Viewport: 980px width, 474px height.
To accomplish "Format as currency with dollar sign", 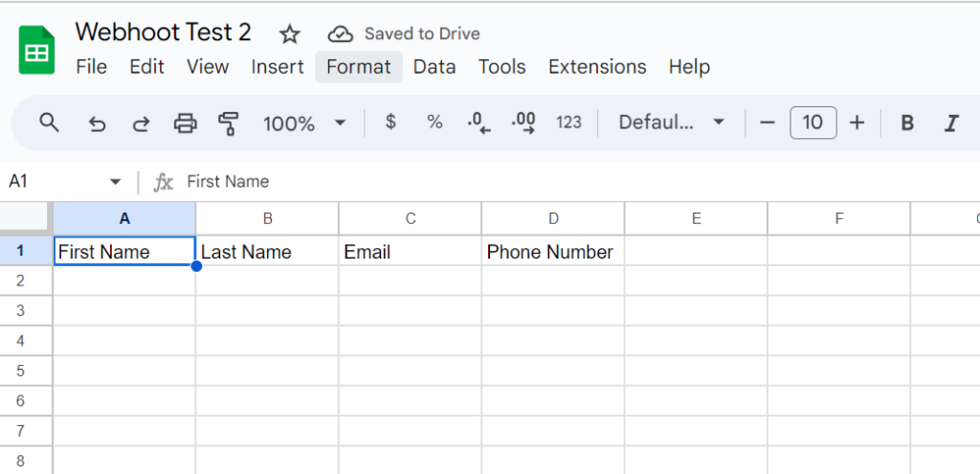I will (x=390, y=123).
